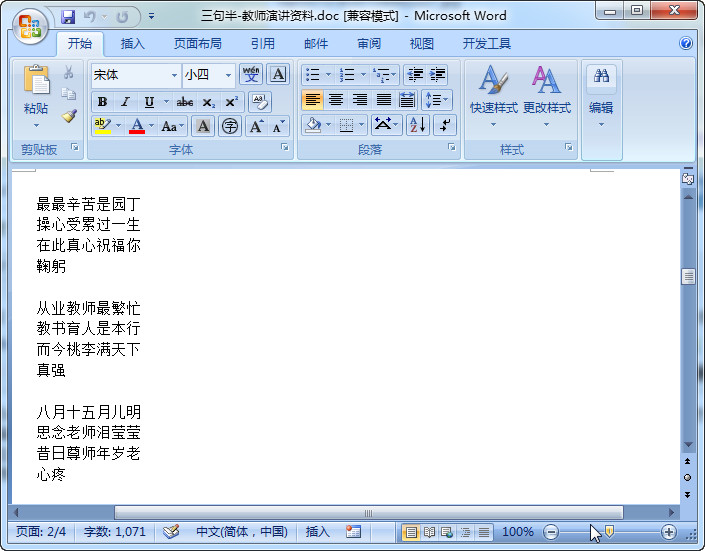This screenshot has height=551, width=705.
Task: Open font dialog launcher in 字体 group
Action: (x=285, y=147)
